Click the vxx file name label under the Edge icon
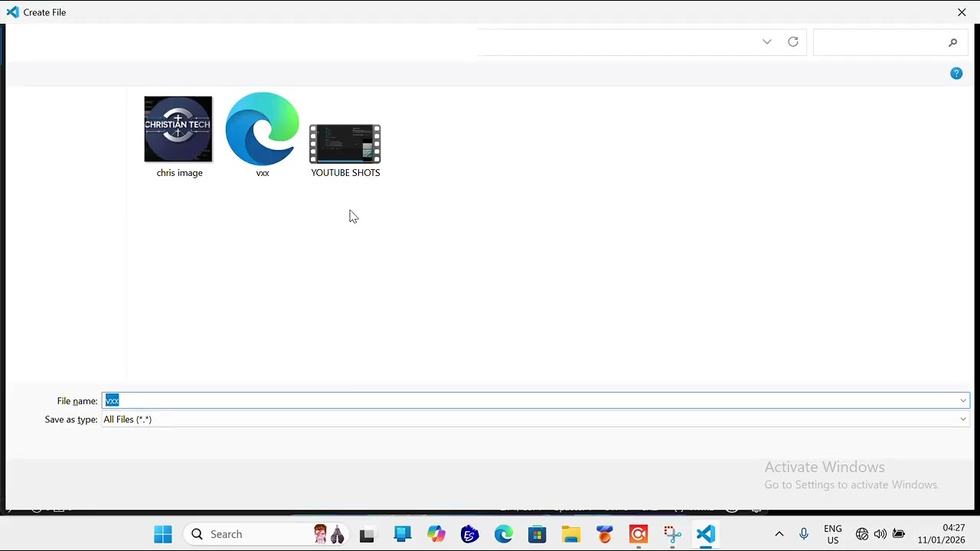Image resolution: width=980 pixels, height=551 pixels. 263,173
